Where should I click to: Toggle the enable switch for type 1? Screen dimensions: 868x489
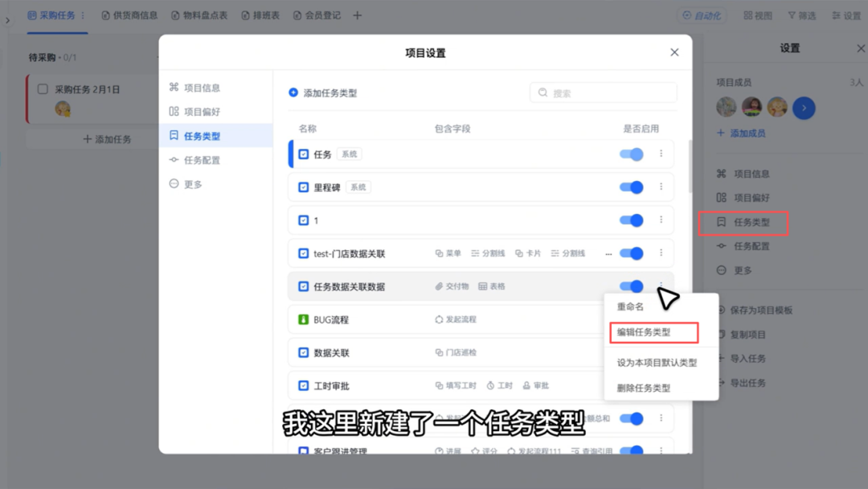coord(631,220)
